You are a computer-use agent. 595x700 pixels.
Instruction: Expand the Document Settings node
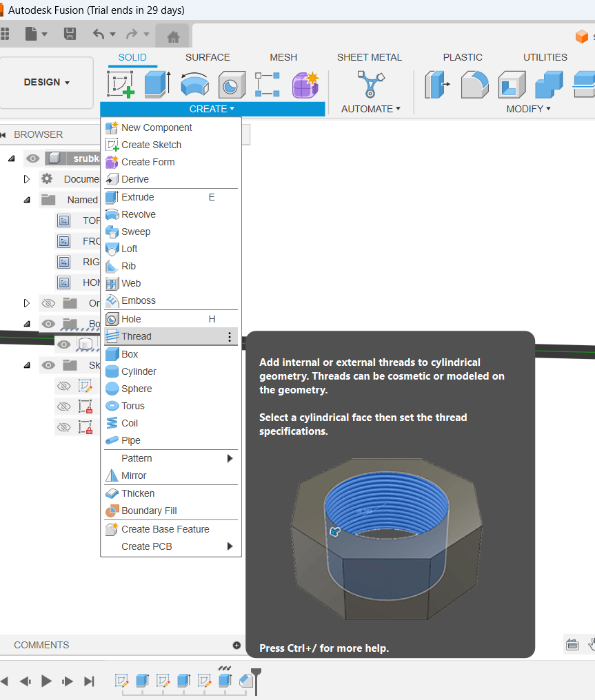(x=27, y=179)
